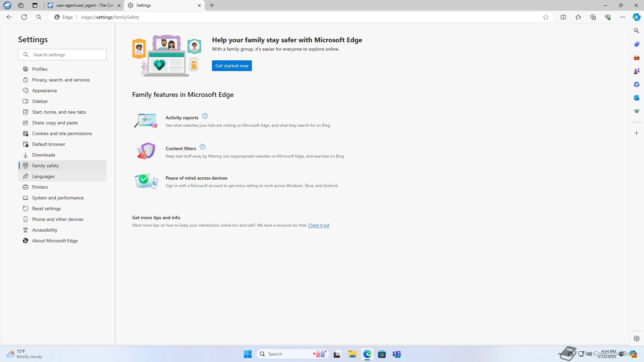Open Start, home, and new tabs
644x362 pixels.
62,112
